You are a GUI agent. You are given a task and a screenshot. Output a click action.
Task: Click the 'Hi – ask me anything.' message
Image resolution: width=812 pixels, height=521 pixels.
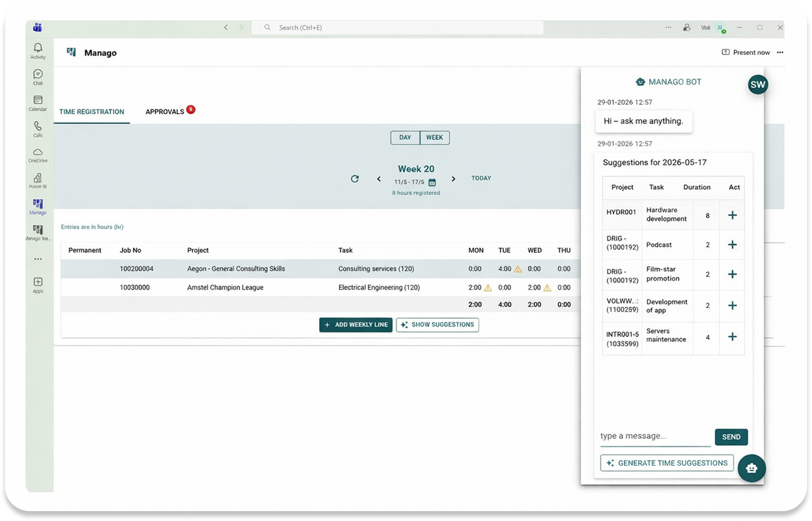(x=644, y=121)
